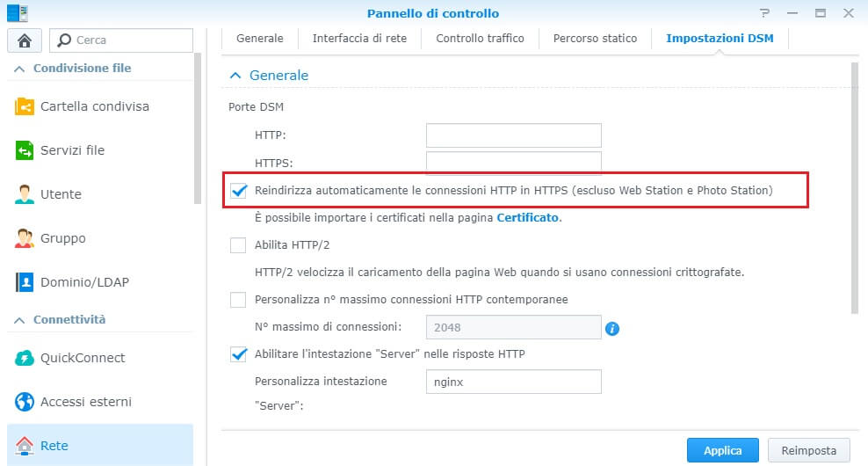
Task: Select the Servizi file icon
Action: click(25, 150)
